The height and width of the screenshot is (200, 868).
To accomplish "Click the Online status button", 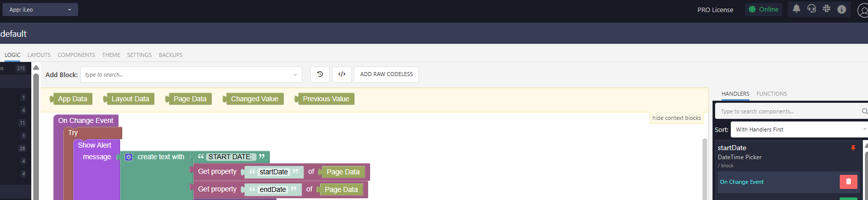I will [763, 9].
